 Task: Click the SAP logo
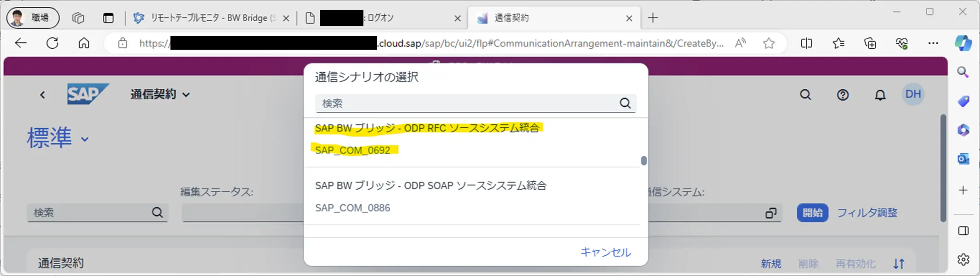88,94
